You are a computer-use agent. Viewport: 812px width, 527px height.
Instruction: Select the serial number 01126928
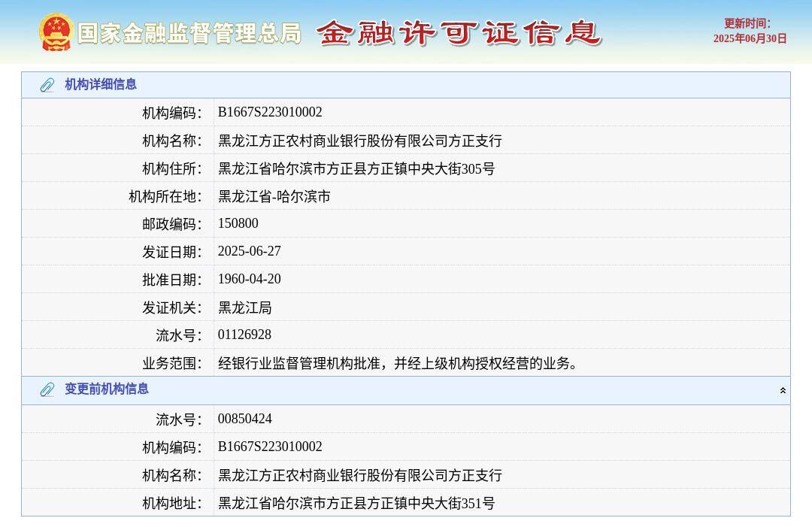tap(244, 335)
